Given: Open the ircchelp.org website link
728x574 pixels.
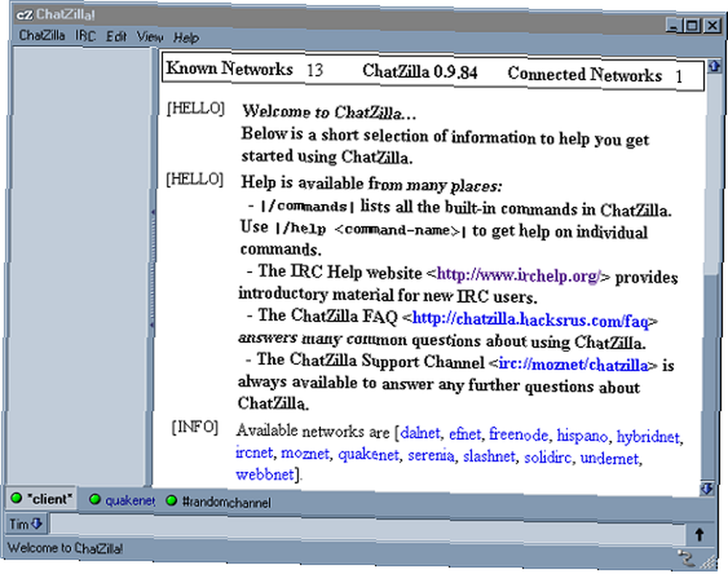Looking at the screenshot, I should [x=519, y=275].
